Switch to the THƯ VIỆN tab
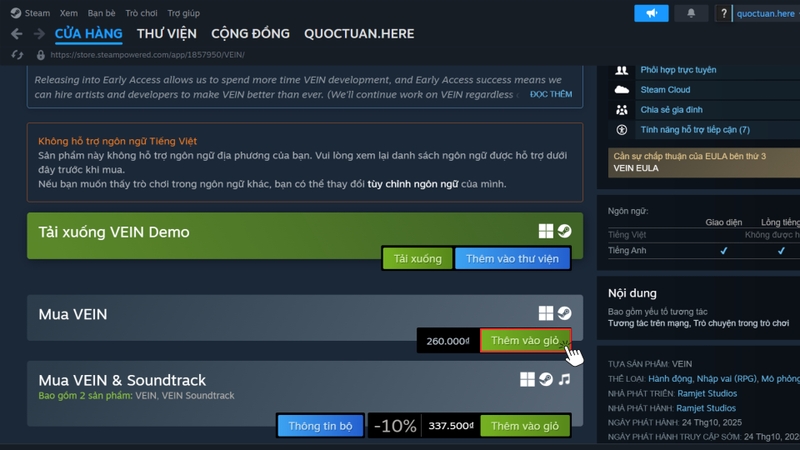 166,34
